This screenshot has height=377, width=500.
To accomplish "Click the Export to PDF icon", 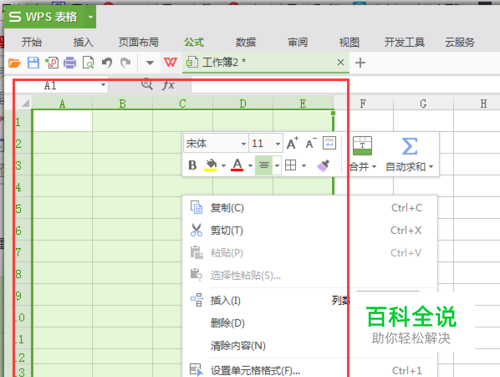I will coord(52,63).
